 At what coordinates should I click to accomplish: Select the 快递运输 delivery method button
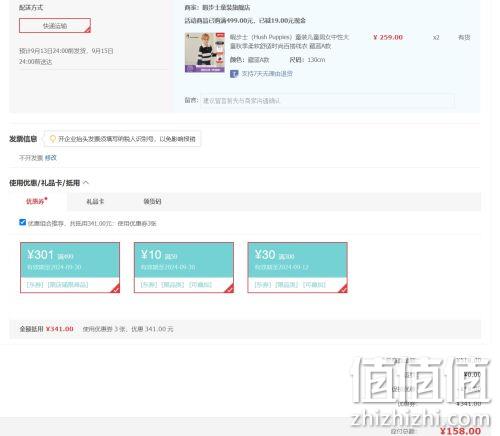(x=55, y=26)
